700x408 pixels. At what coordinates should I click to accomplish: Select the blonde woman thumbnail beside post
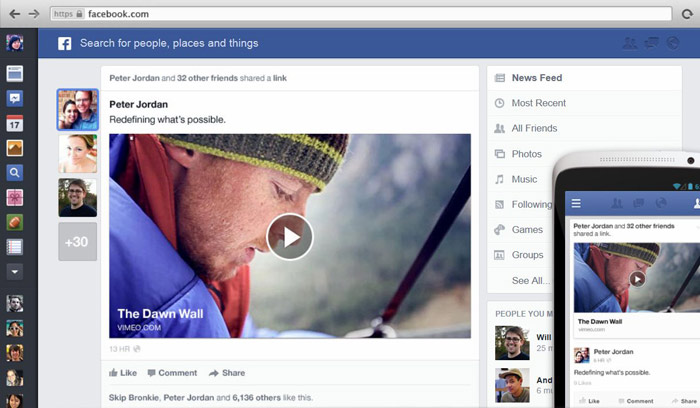click(x=78, y=154)
